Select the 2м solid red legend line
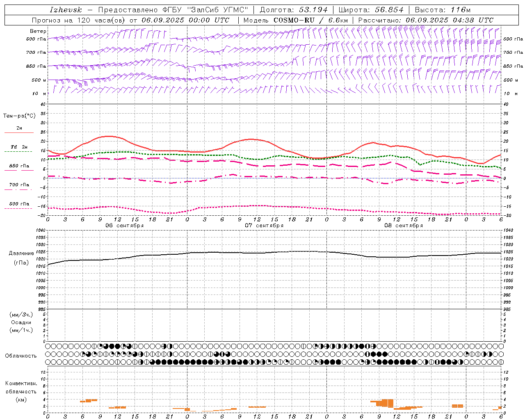The image size is (525, 420). [x=19, y=132]
